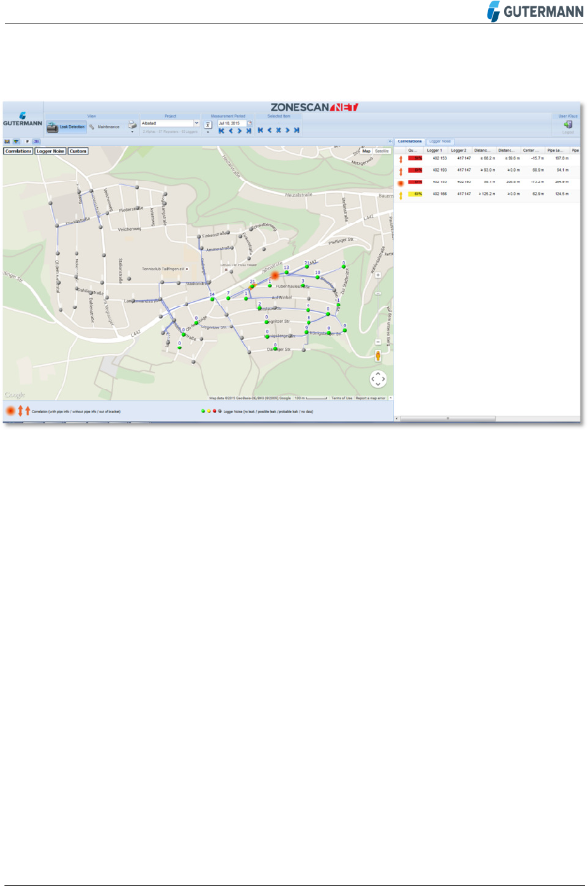Go to previous selected item
Image resolution: width=588 pixels, height=886 pixels.
pos(270,130)
